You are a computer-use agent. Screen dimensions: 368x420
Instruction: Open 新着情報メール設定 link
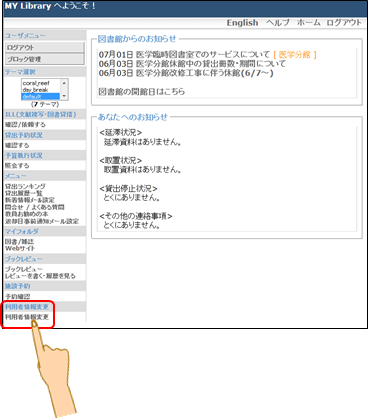30,200
